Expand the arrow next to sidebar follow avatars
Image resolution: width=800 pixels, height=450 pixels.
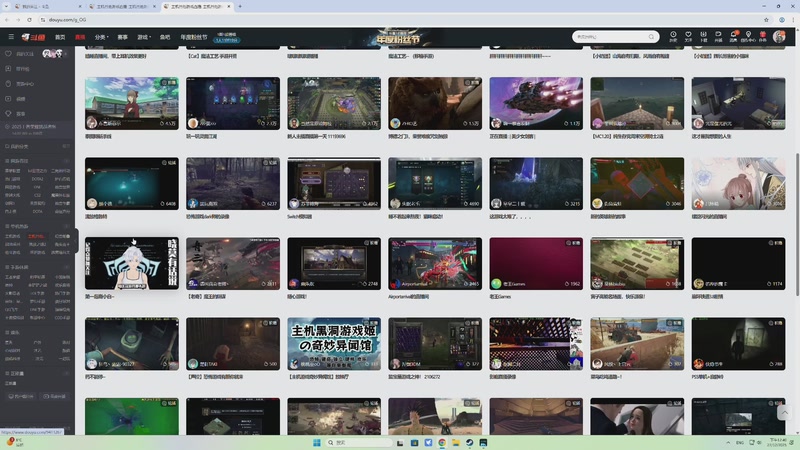65,54
